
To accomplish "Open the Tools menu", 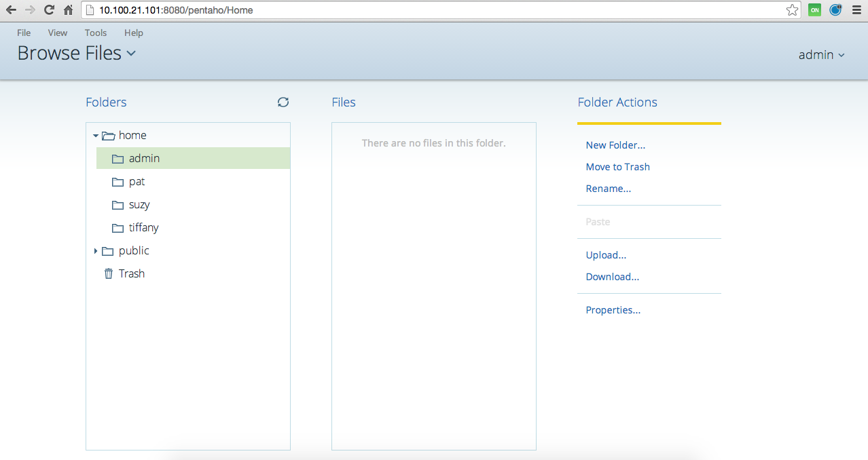I will pos(96,33).
